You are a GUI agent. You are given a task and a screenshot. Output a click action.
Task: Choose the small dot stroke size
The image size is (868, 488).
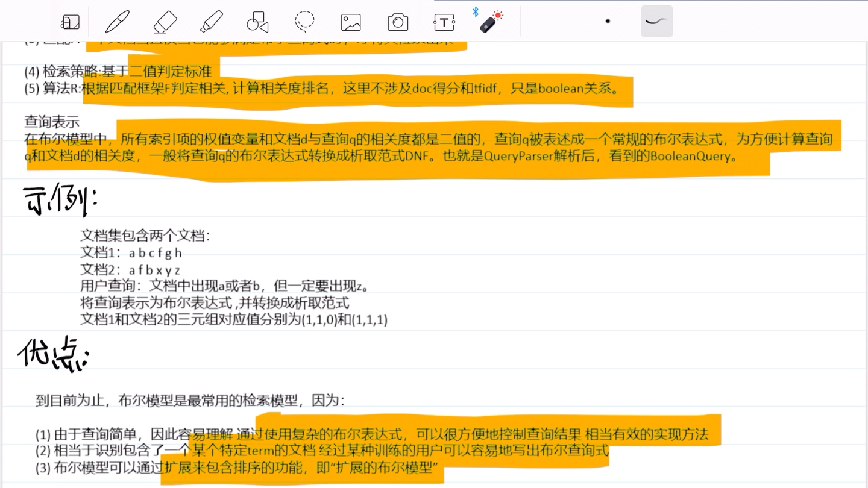click(x=608, y=21)
